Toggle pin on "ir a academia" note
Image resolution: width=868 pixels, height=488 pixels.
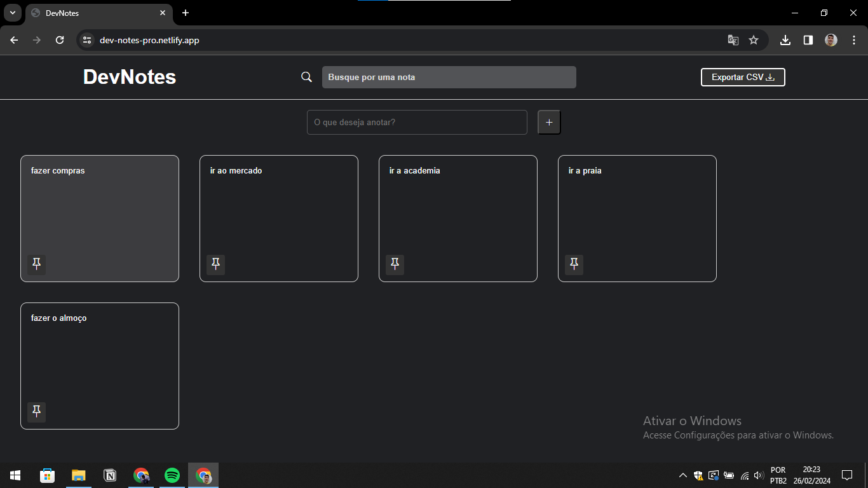click(x=395, y=264)
